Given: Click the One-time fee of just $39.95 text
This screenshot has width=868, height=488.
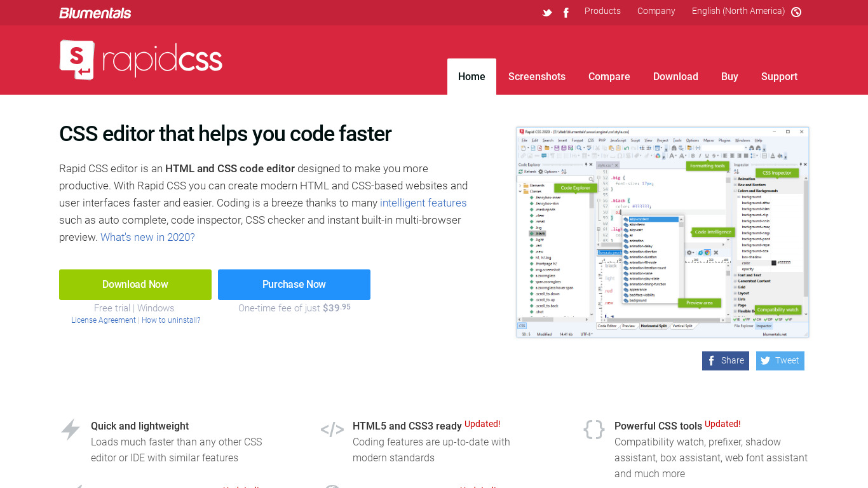Looking at the screenshot, I should [294, 308].
